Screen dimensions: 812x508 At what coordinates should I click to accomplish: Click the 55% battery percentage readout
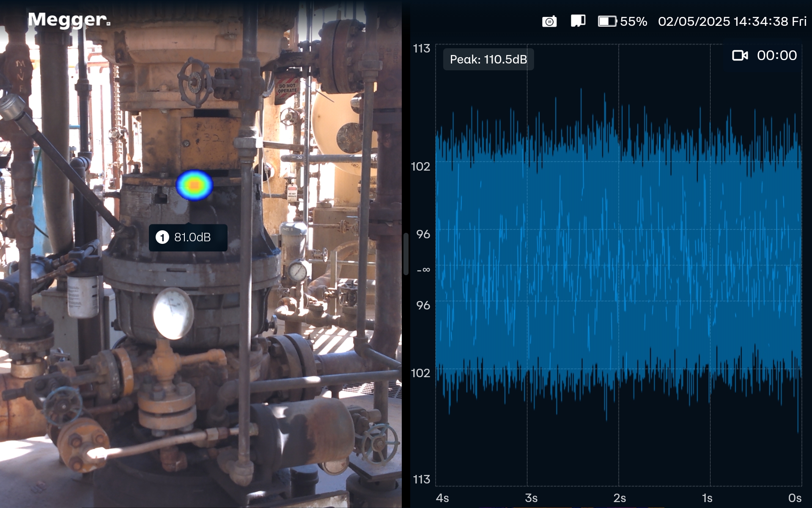pos(634,22)
